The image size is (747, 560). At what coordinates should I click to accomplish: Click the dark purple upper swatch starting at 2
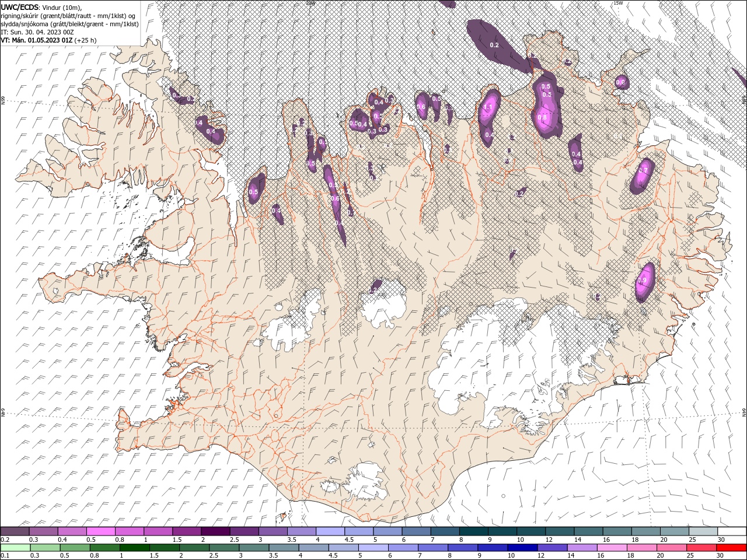[215, 531]
